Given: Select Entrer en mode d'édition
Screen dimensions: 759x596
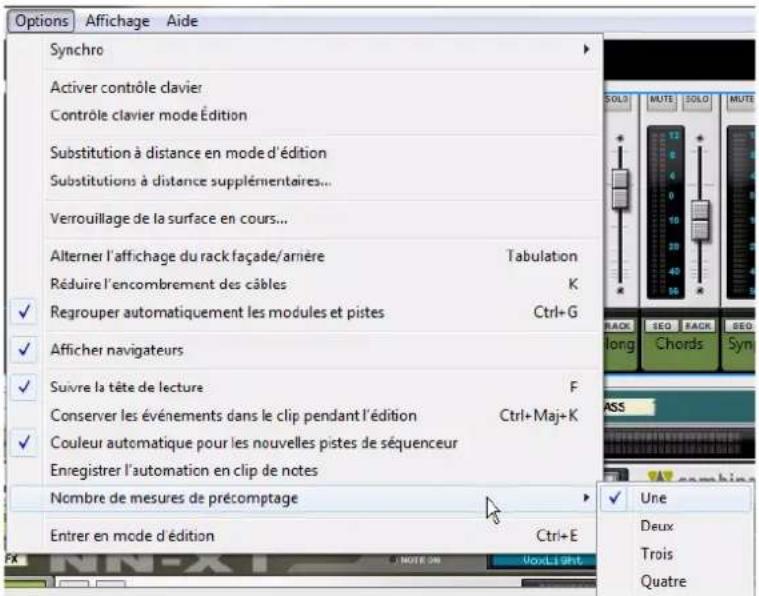Looking at the screenshot, I should point(305,536).
